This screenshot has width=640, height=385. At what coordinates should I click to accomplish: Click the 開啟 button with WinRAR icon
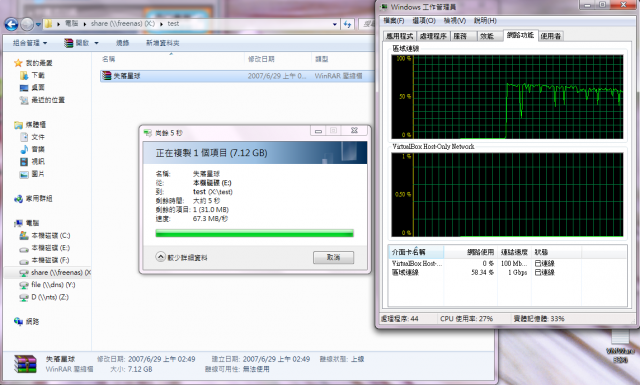77,43
